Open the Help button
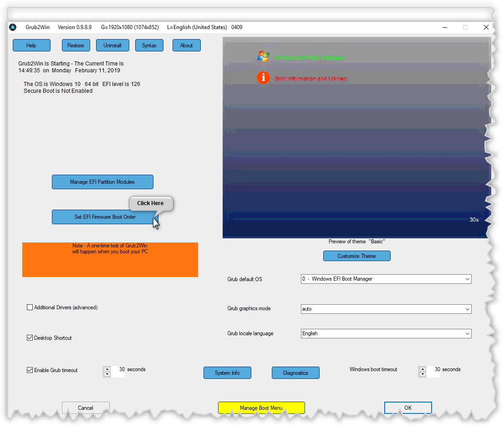 [x=31, y=45]
